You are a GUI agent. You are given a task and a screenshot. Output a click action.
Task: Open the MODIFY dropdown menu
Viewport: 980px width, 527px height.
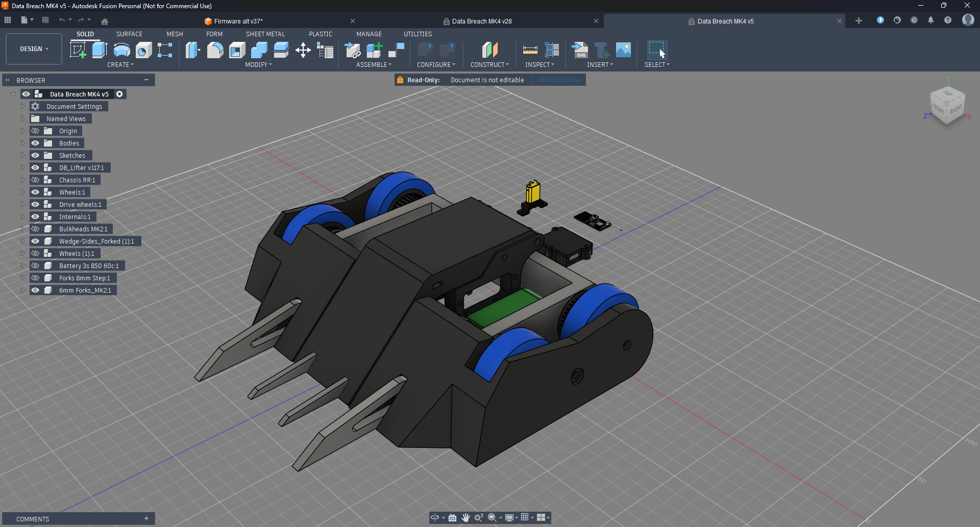(x=258, y=65)
